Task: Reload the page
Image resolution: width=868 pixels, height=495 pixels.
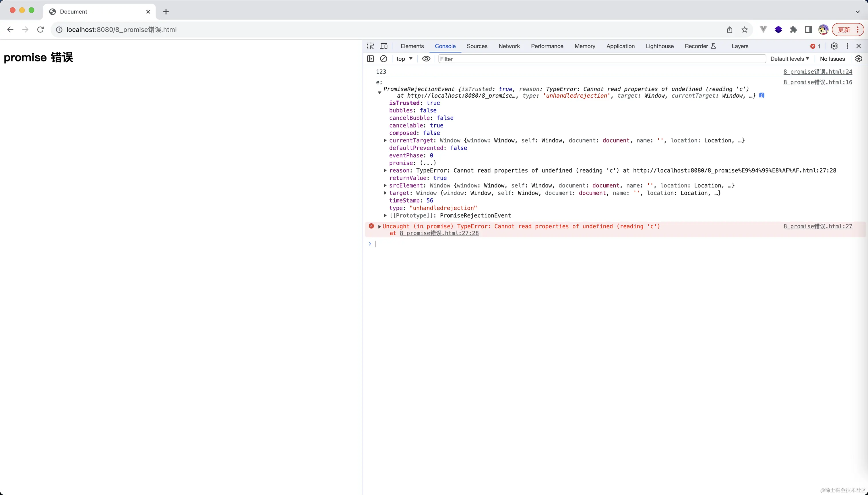Action: (40, 30)
